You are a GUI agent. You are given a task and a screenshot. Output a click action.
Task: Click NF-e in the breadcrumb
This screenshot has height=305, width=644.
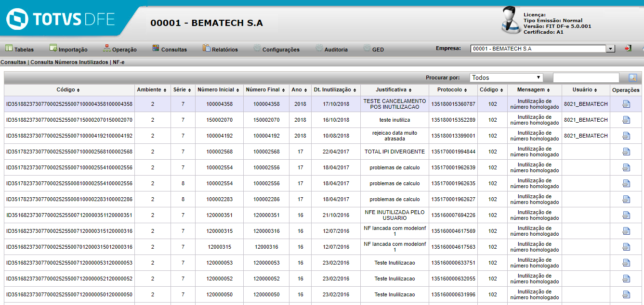click(x=118, y=62)
